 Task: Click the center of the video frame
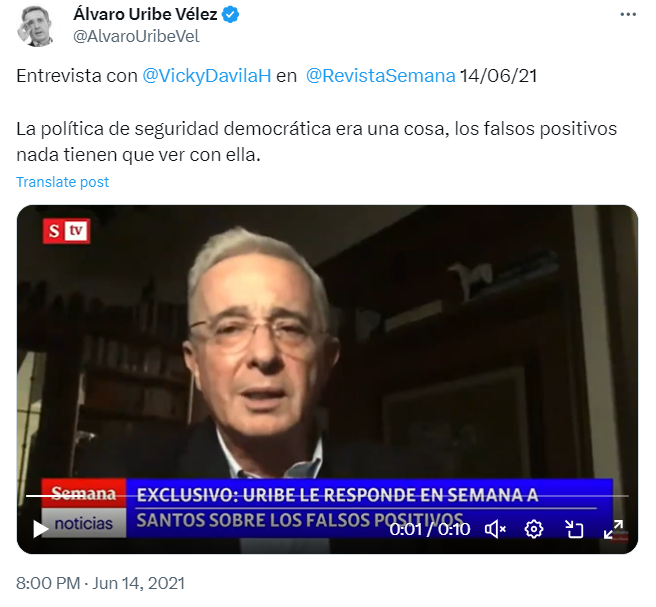(327, 379)
